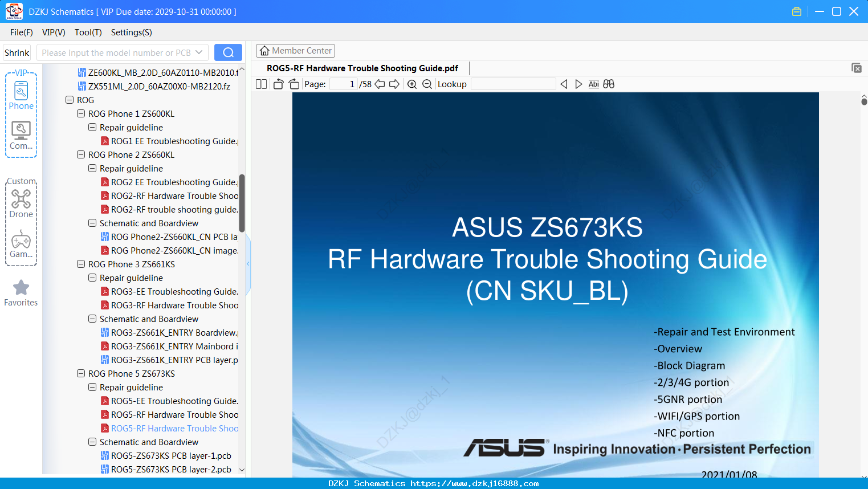
Task: Open ROG3-ZS661K_ENTRY PCB layer file
Action: coord(169,360)
